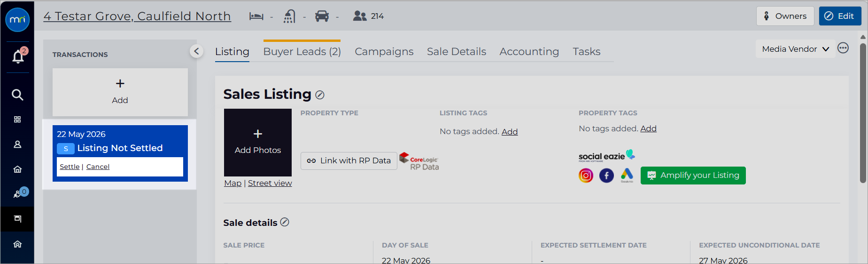Viewport: 868px width, 264px height.
Task: Switch to the Buyer Leads tab
Action: (x=302, y=51)
